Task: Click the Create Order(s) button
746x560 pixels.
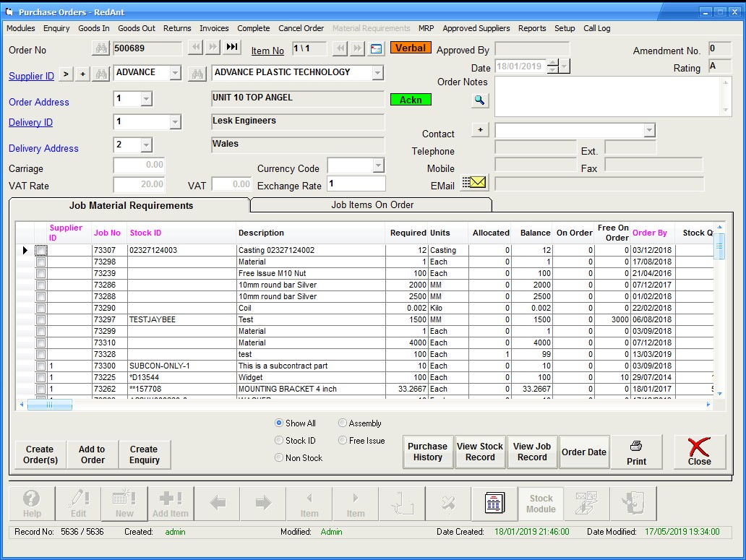Action: tap(40, 455)
